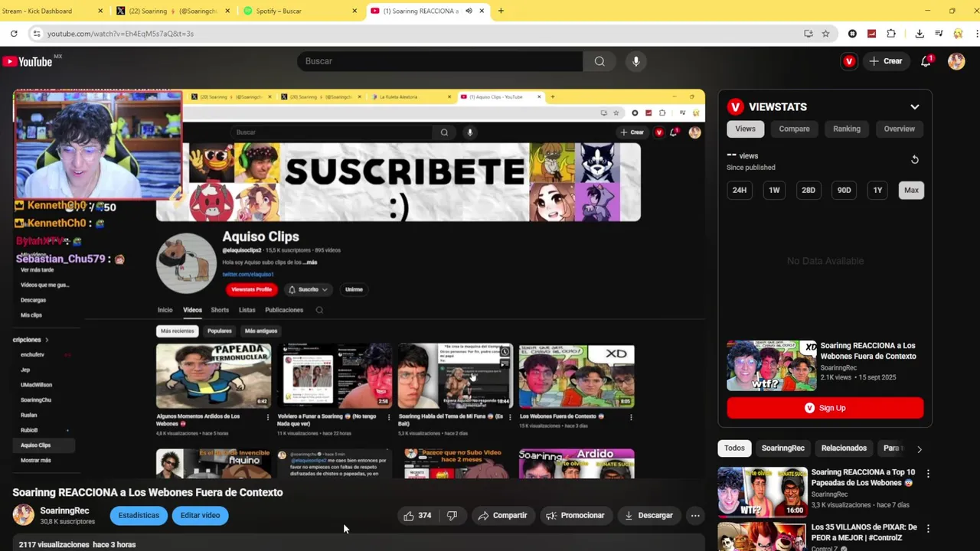Viewport: 980px width, 551px height.
Task: Switch to the X Soarinng browser tab
Action: (x=173, y=11)
